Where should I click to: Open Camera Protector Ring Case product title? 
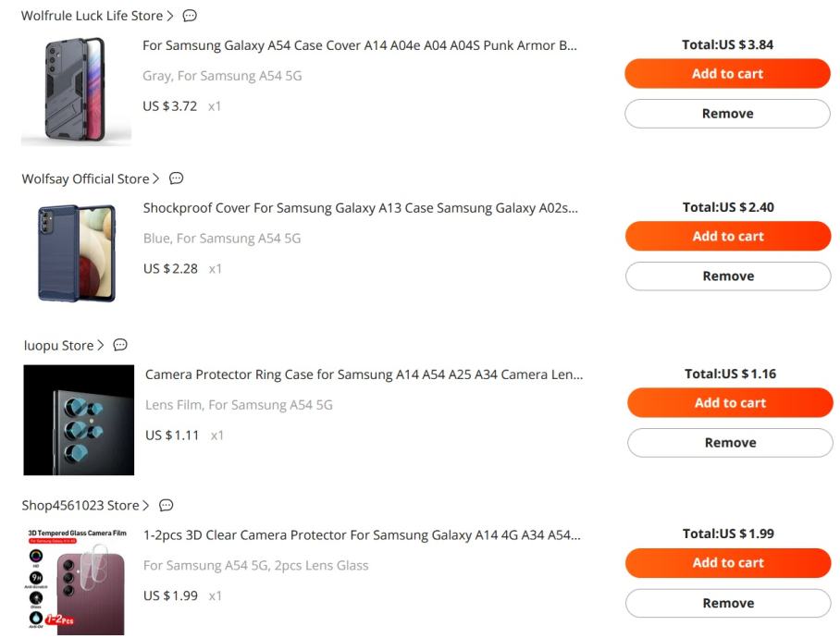pyautogui.click(x=364, y=374)
